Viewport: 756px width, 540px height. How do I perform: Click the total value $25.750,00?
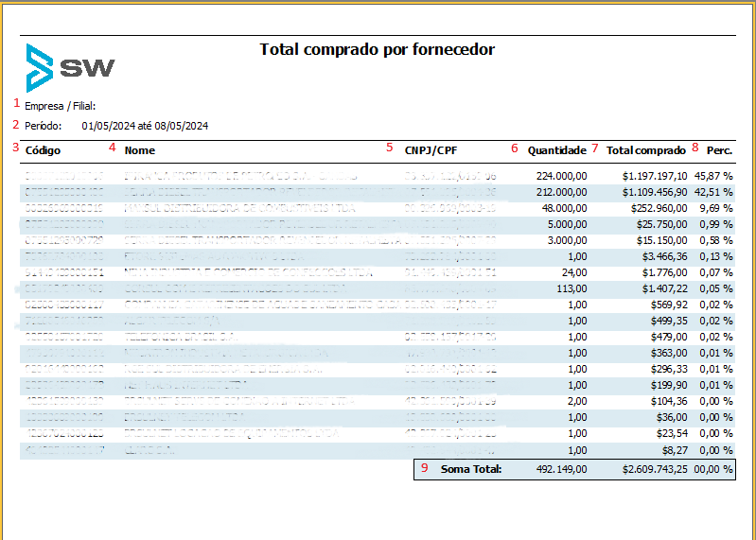click(661, 224)
